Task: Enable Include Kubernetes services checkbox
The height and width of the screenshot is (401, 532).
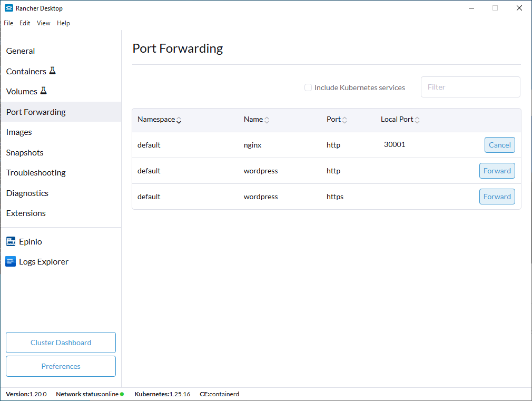Action: (x=308, y=87)
